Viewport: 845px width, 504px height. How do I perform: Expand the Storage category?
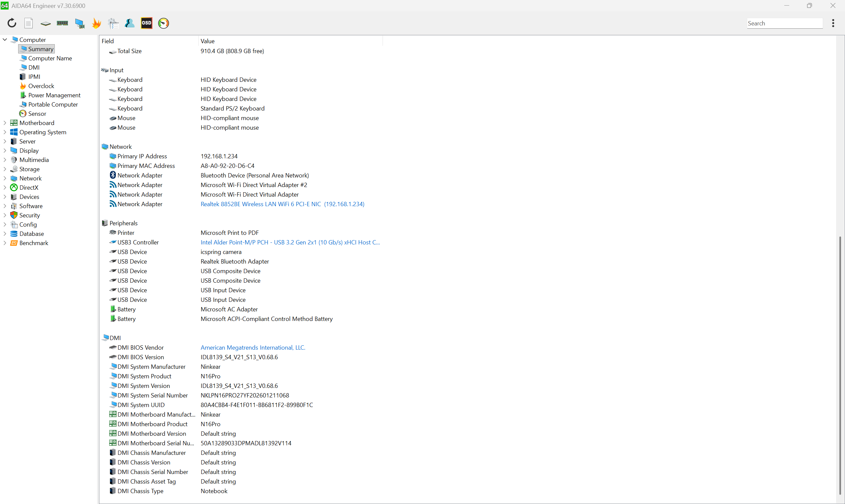(x=5, y=169)
